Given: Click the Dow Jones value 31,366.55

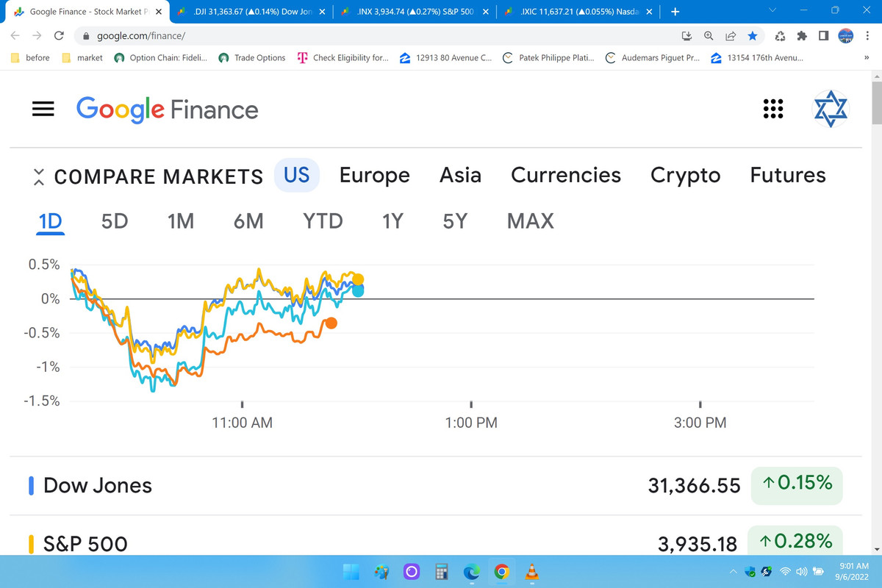Looking at the screenshot, I should 694,485.
